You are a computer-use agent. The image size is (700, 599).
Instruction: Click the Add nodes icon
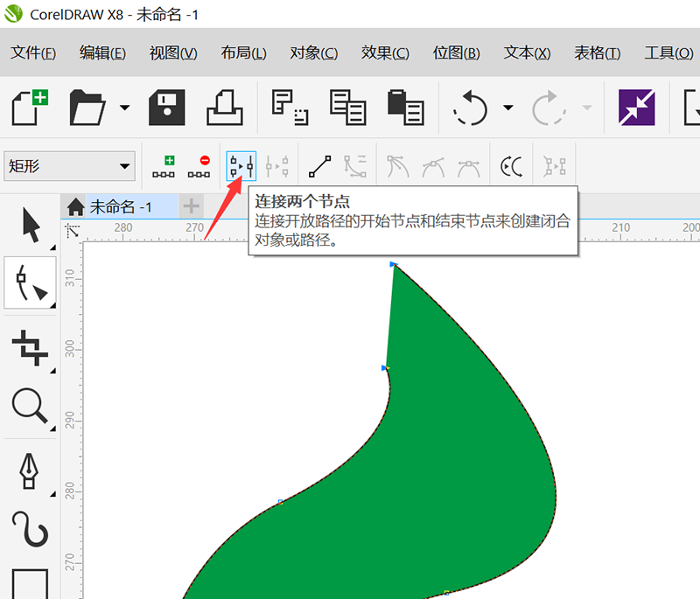click(x=164, y=165)
